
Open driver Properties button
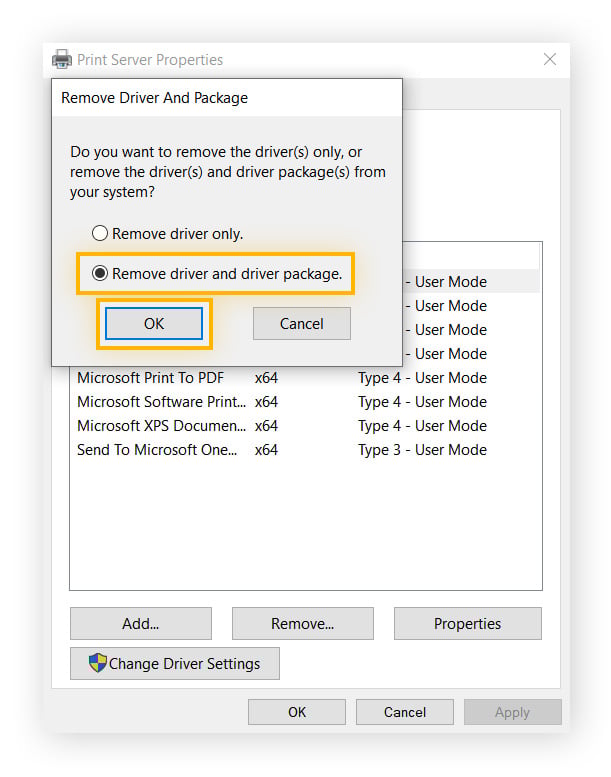coord(467,623)
